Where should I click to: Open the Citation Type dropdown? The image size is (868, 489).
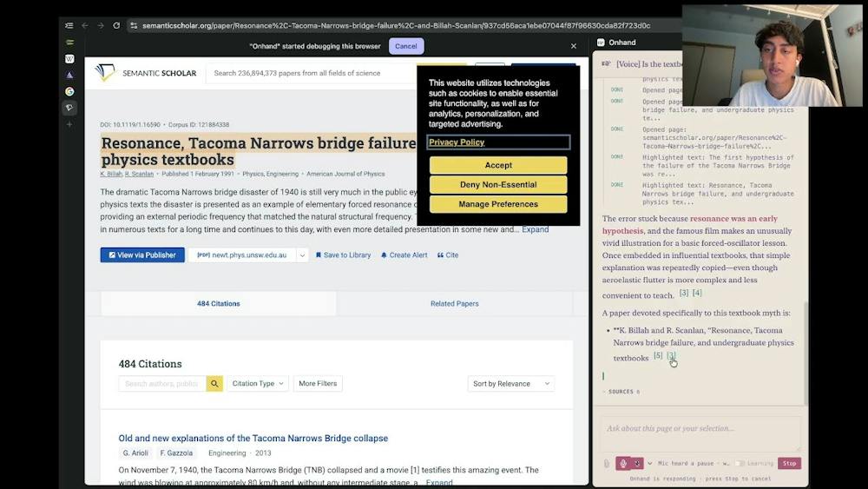pyautogui.click(x=258, y=383)
